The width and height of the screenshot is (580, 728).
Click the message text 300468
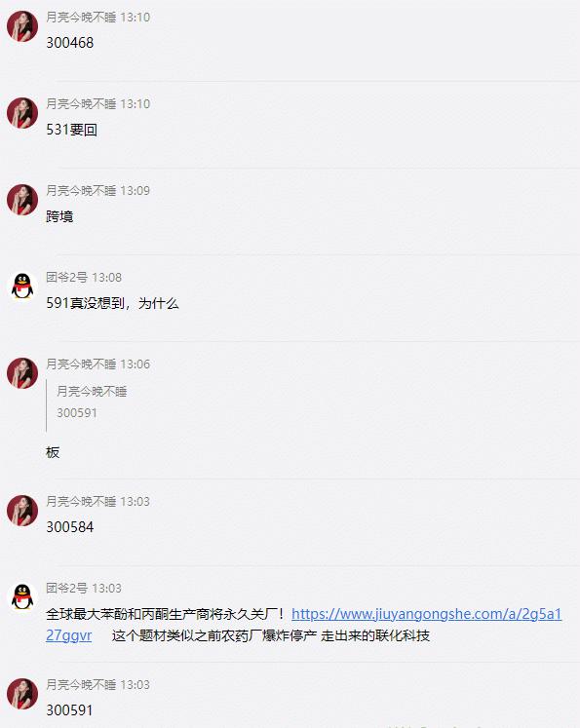tap(69, 43)
